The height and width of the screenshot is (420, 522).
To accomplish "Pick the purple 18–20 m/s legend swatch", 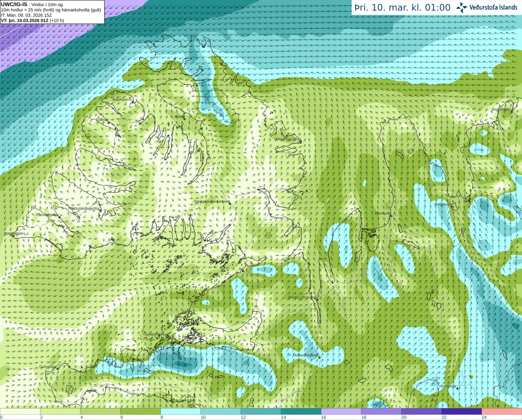I will click(381, 411).
